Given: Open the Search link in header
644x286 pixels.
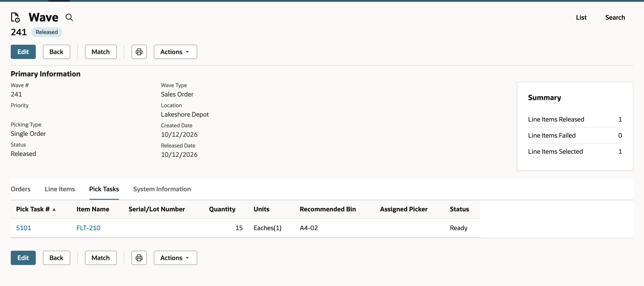Looking at the screenshot, I should tap(615, 17).
